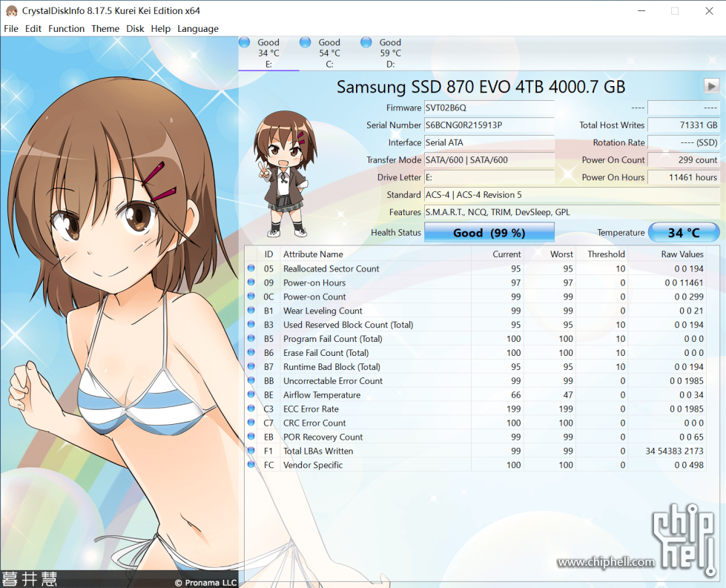726x588 pixels.
Task: Click the Features field S.M.A.R.T., NCQ, TRIM
Action: [x=572, y=212]
